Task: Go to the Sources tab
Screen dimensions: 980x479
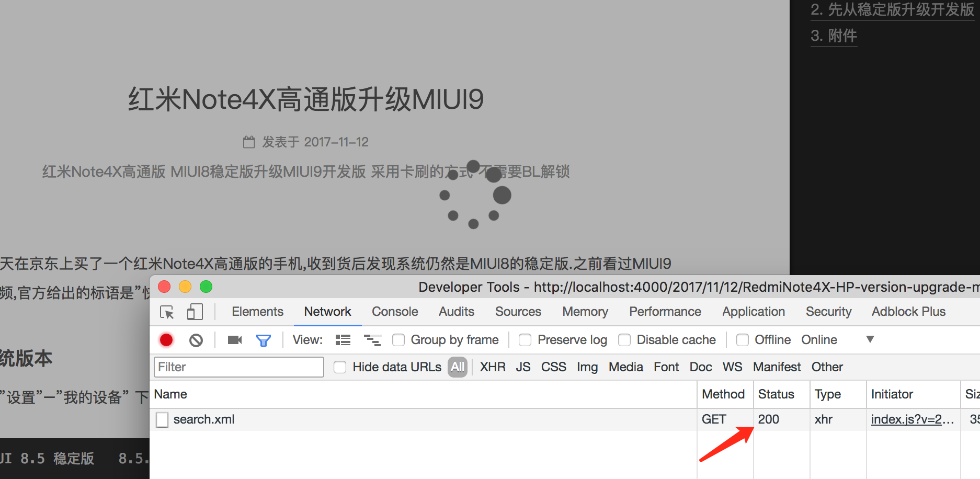Action: pos(518,312)
